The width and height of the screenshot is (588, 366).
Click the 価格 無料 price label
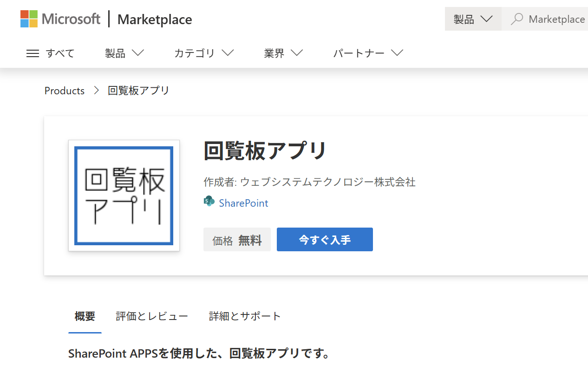[x=237, y=240]
